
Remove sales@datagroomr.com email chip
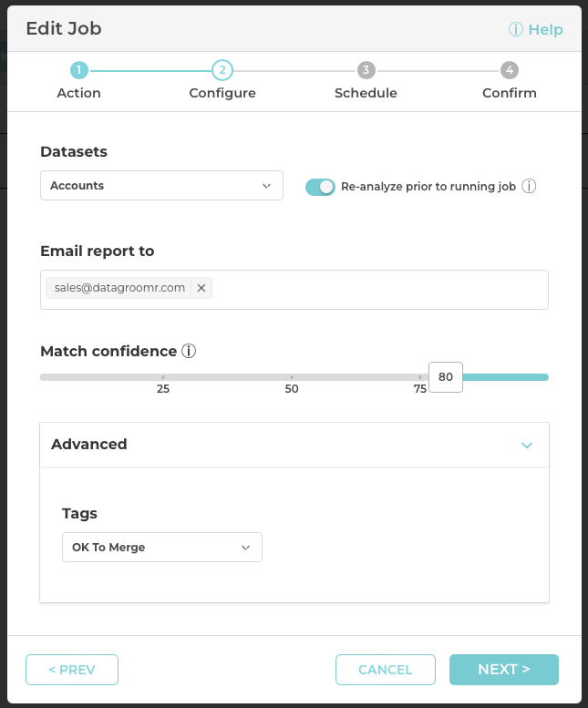(201, 288)
